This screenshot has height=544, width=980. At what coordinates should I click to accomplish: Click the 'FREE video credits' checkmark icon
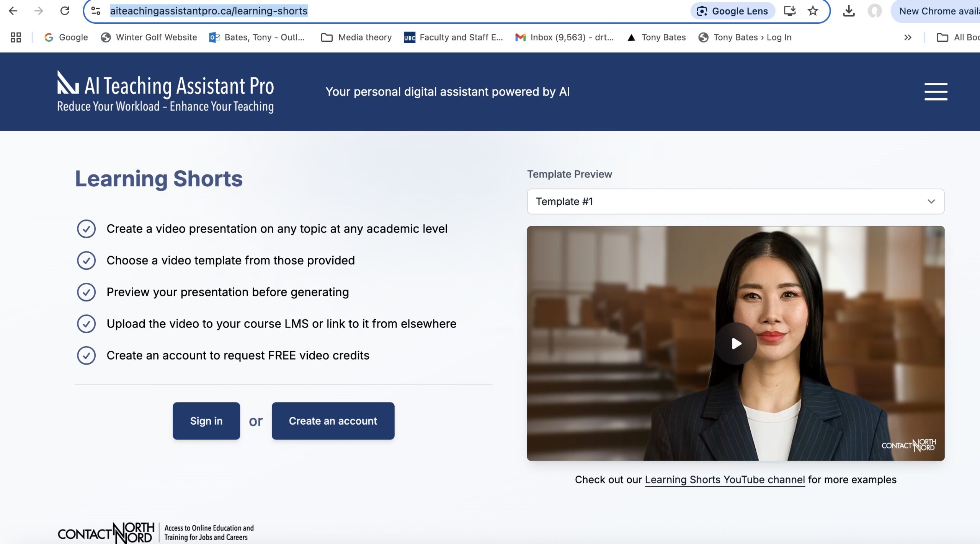coord(86,355)
